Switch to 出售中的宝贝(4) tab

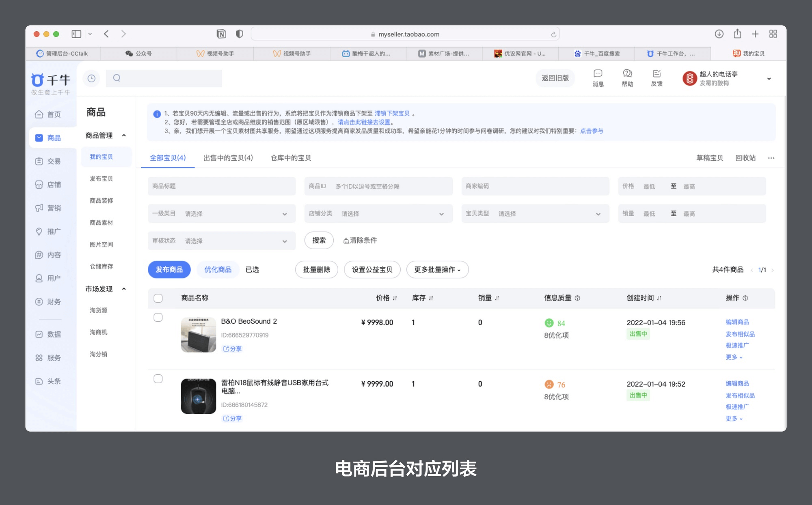click(228, 158)
